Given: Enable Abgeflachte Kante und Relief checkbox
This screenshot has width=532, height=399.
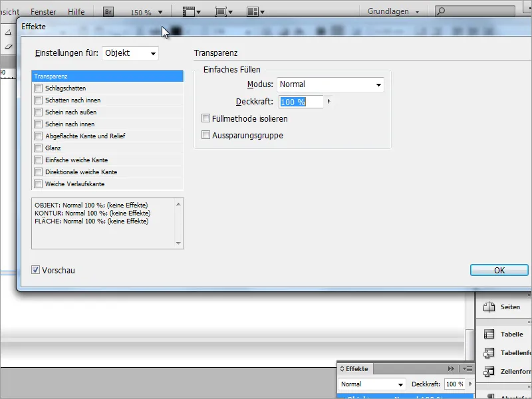Looking at the screenshot, I should (x=39, y=136).
